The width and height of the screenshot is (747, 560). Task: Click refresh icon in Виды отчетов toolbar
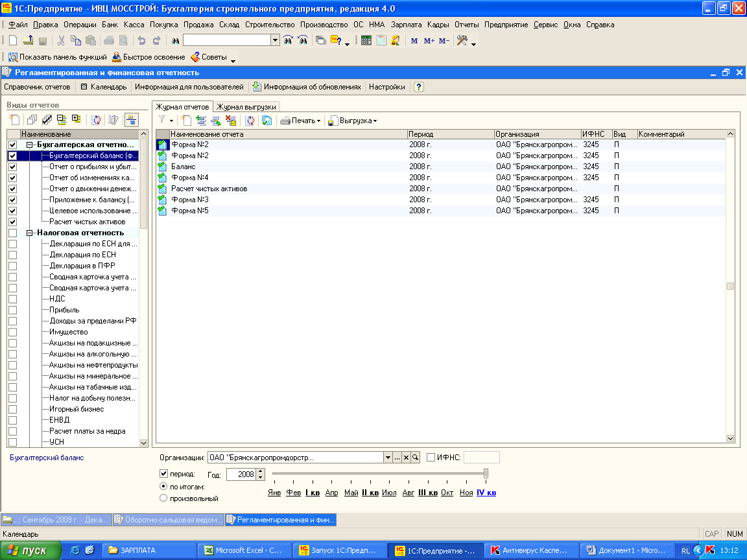click(x=96, y=120)
